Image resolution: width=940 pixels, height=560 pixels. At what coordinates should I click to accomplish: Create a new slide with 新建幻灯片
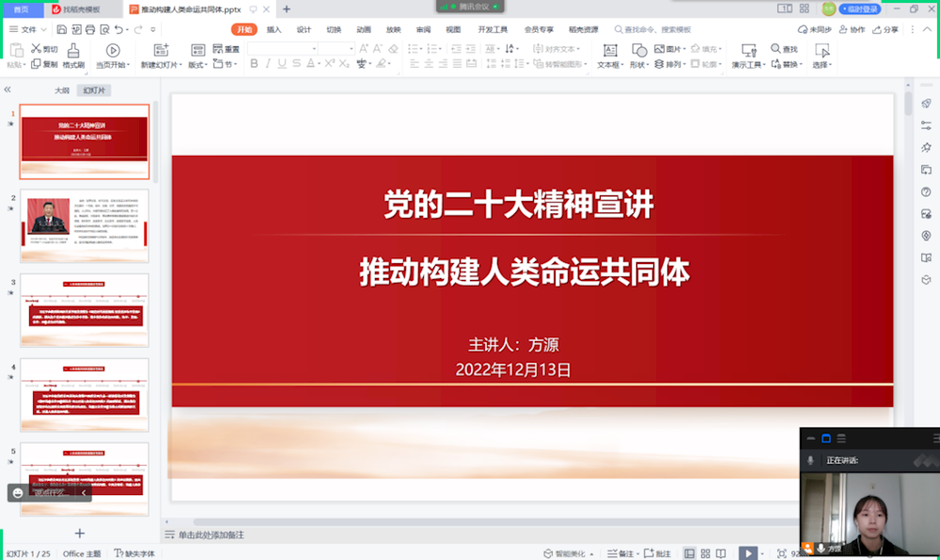point(162,52)
